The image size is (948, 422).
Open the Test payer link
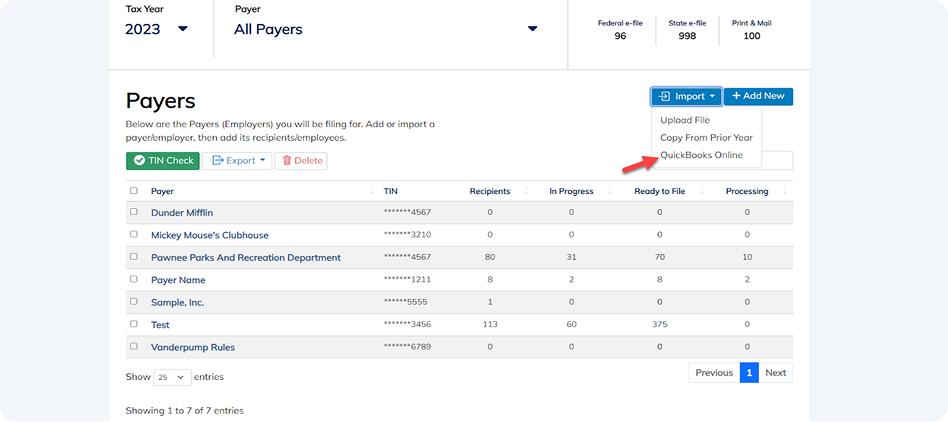coord(160,325)
